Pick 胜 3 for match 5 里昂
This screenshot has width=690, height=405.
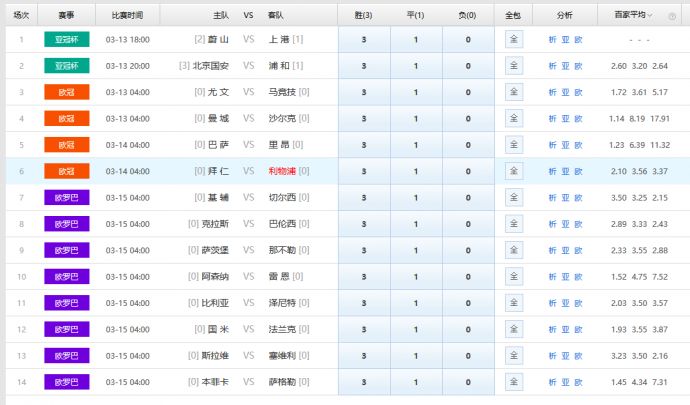click(x=364, y=145)
